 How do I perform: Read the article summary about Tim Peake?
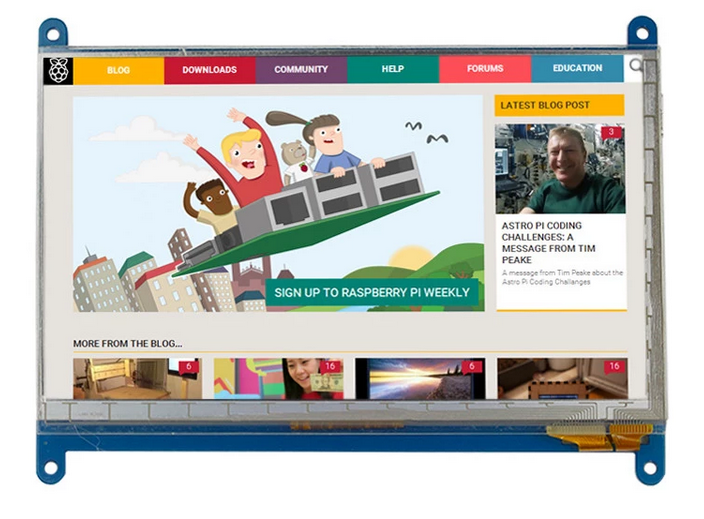562,277
